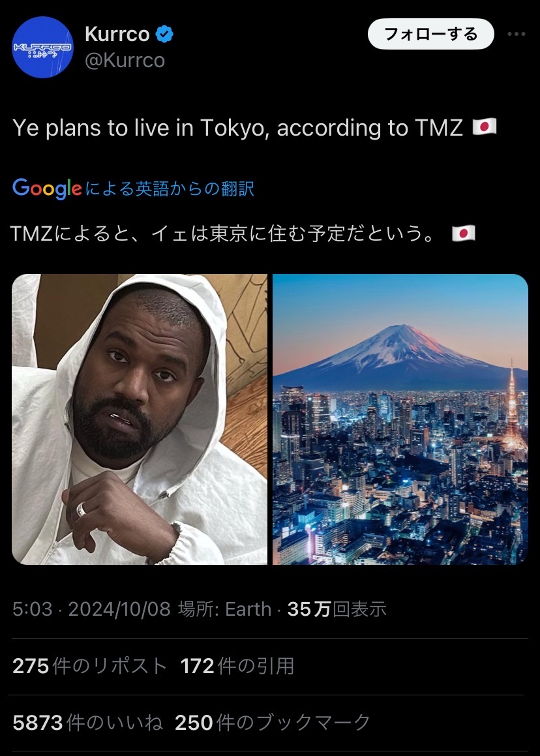540x756 pixels.
Task: Tap the Japan flag emoji in translated text
Action: (463, 234)
